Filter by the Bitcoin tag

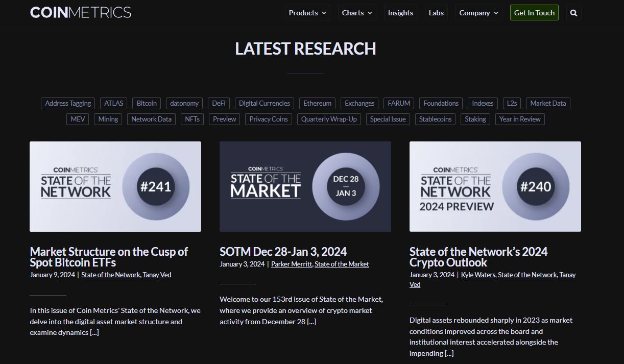147,103
